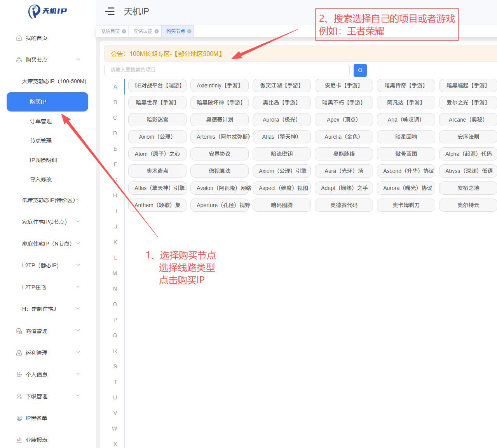Click the 公告 announcement banner text
Screen dimensions: 497x448
167,54
